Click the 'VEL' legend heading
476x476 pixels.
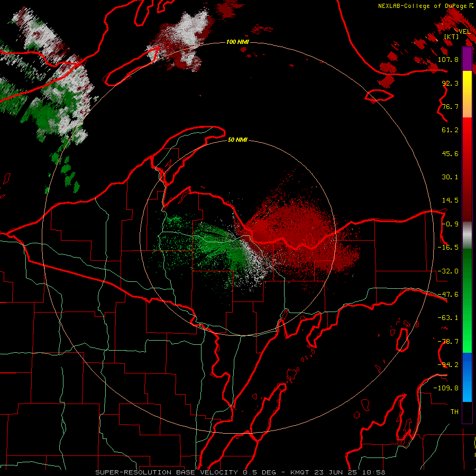(x=464, y=31)
